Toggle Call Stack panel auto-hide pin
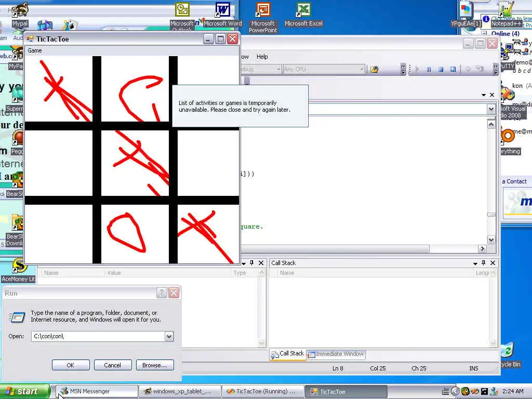 pos(484,263)
